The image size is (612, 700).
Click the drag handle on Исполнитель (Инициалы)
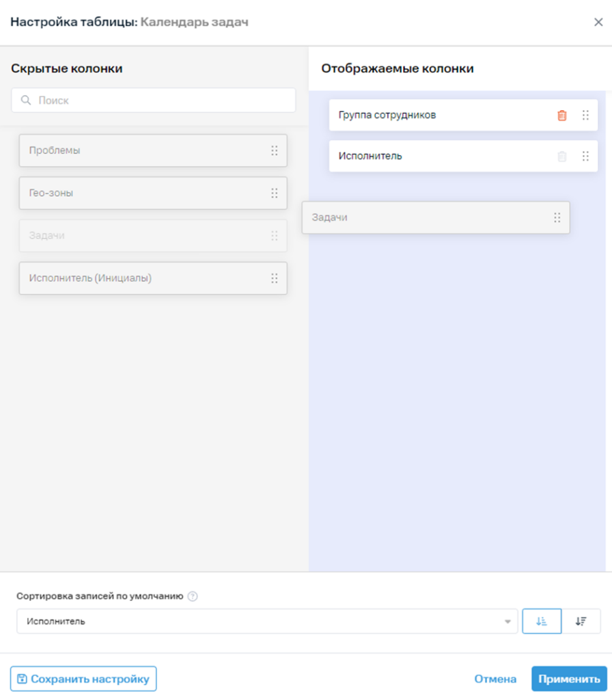click(x=275, y=279)
